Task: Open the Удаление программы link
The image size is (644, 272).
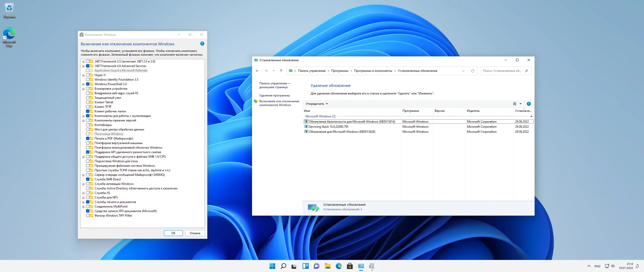Action: [x=274, y=95]
